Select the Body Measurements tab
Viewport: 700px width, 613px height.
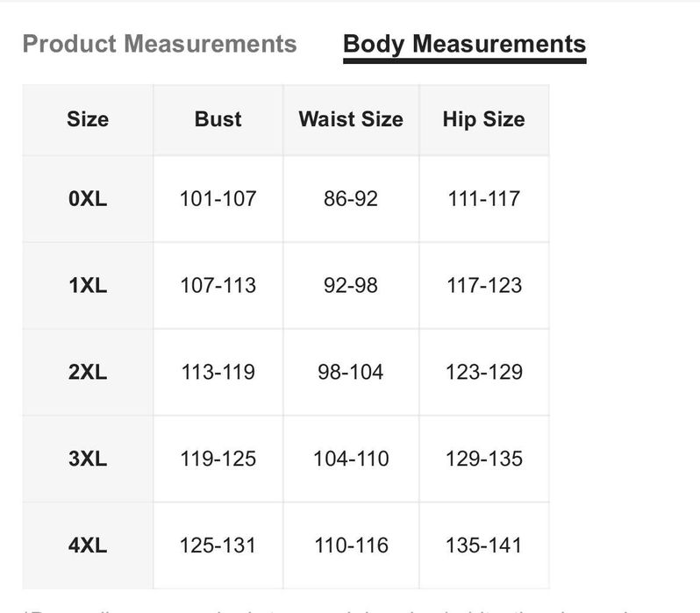[464, 44]
